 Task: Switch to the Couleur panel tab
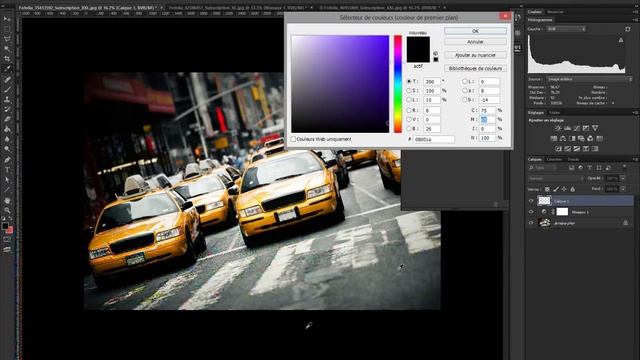(x=535, y=12)
